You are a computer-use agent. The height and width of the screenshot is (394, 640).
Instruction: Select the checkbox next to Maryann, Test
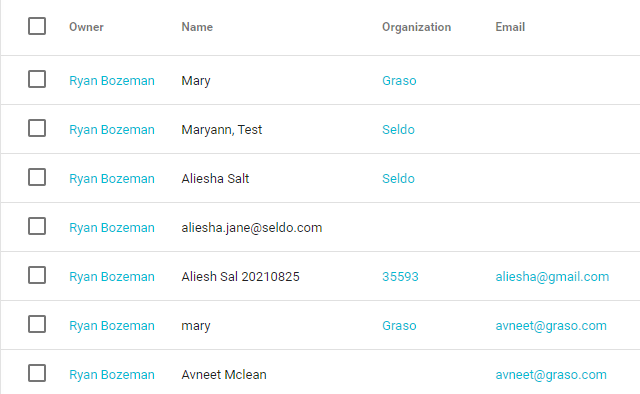pos(37,128)
